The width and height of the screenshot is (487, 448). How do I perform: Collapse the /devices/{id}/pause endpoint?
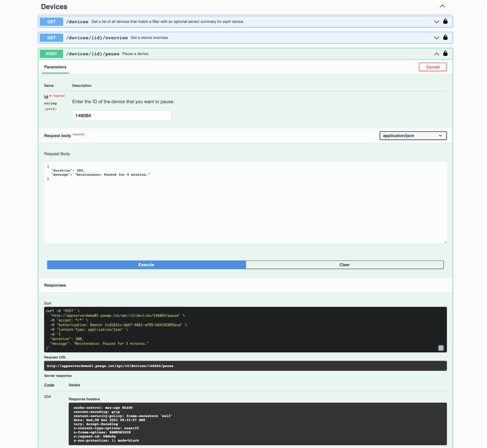coord(436,53)
